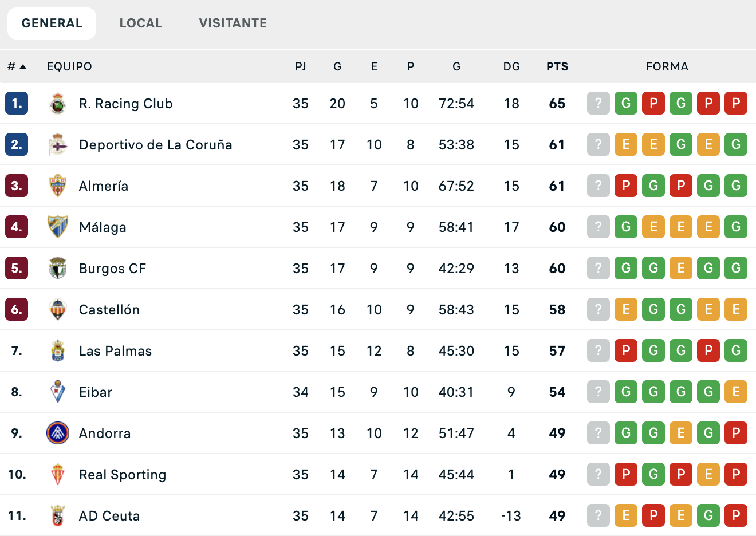Click the Andorra club crest
This screenshot has width=756, height=536.
pos(58,433)
